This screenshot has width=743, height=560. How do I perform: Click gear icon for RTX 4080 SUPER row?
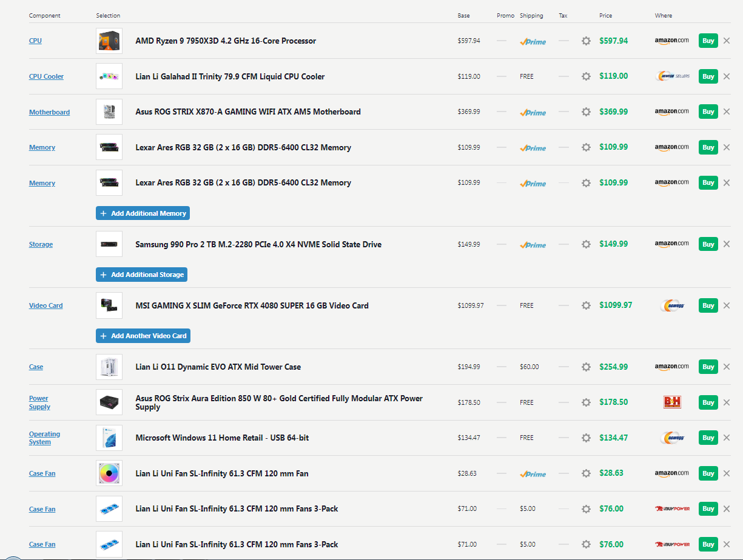pos(586,305)
